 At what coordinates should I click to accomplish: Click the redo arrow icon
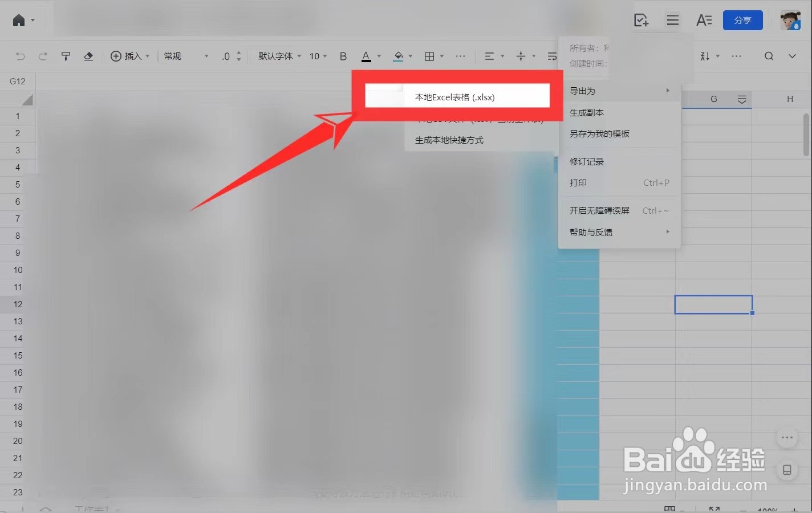point(43,56)
